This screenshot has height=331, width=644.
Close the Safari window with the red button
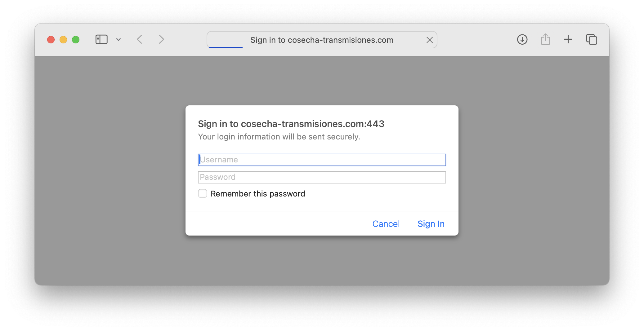pos(51,40)
